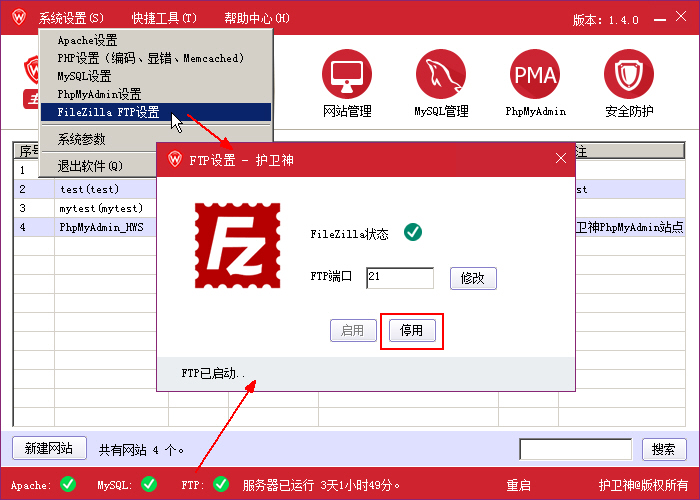The height and width of the screenshot is (500, 700).
Task: Click the 新建网站 button
Action: [49, 448]
